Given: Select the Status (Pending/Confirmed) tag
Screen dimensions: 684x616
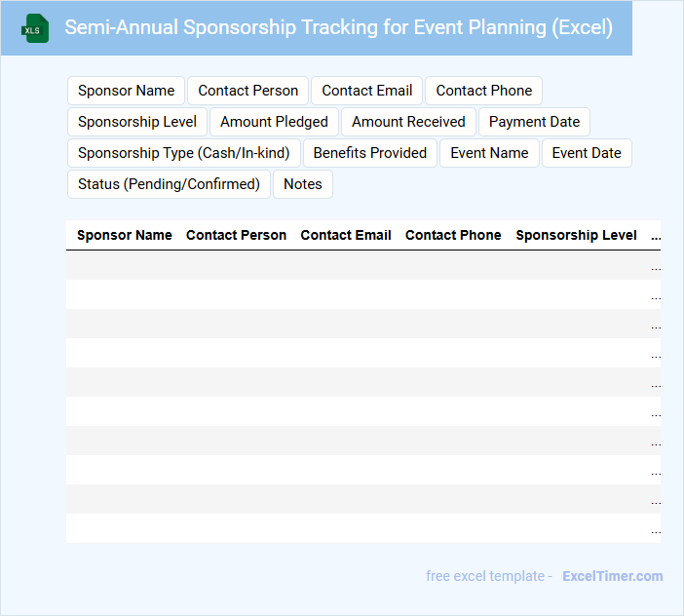Looking at the screenshot, I should [169, 184].
